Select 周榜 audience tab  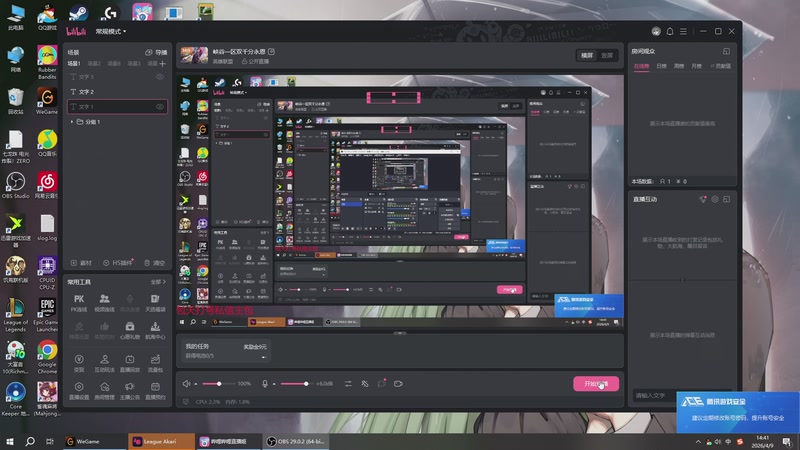tap(679, 66)
